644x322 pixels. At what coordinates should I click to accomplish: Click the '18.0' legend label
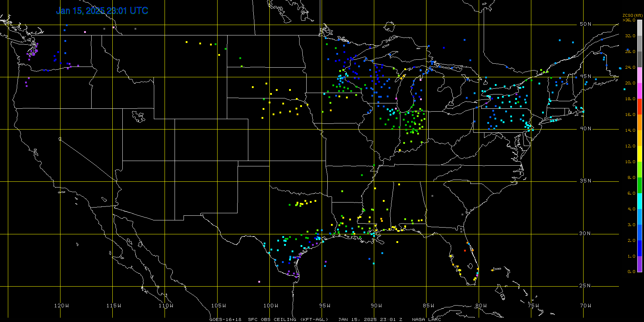click(x=630, y=99)
